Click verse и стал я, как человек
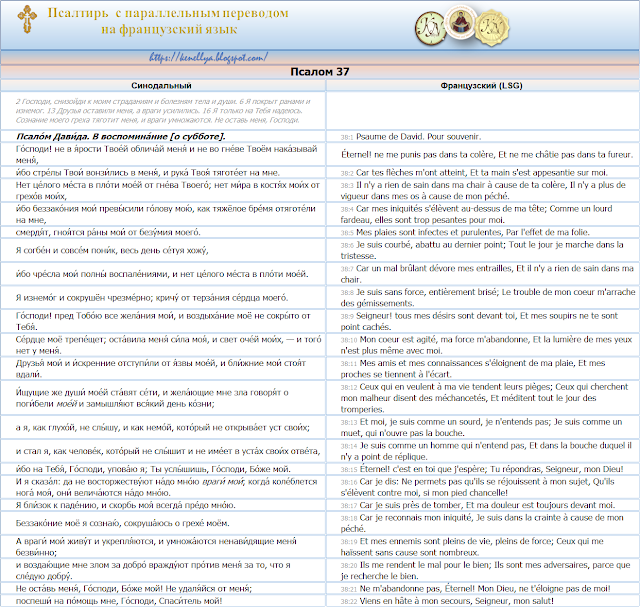This screenshot has width=640, height=607. pyautogui.click(x=168, y=451)
